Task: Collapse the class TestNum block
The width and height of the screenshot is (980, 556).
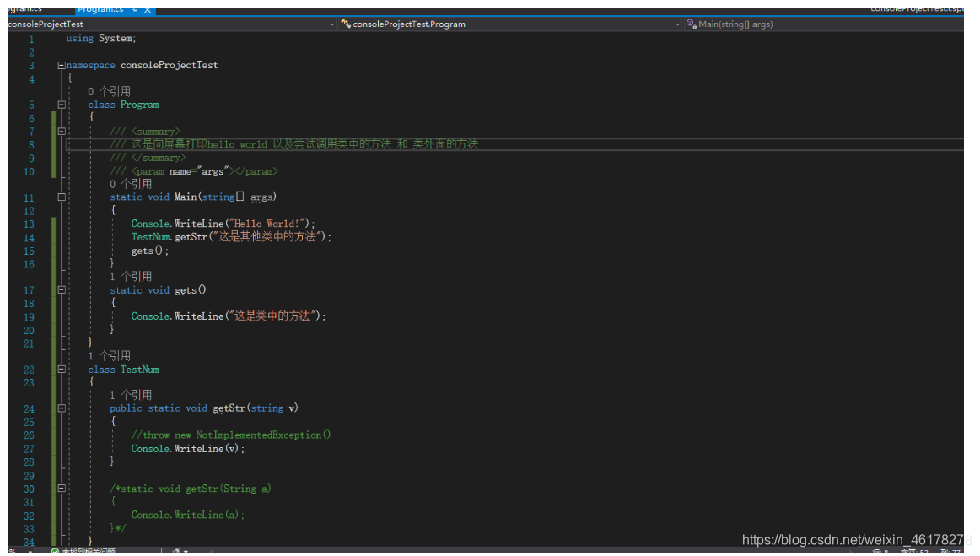Action: coord(62,370)
